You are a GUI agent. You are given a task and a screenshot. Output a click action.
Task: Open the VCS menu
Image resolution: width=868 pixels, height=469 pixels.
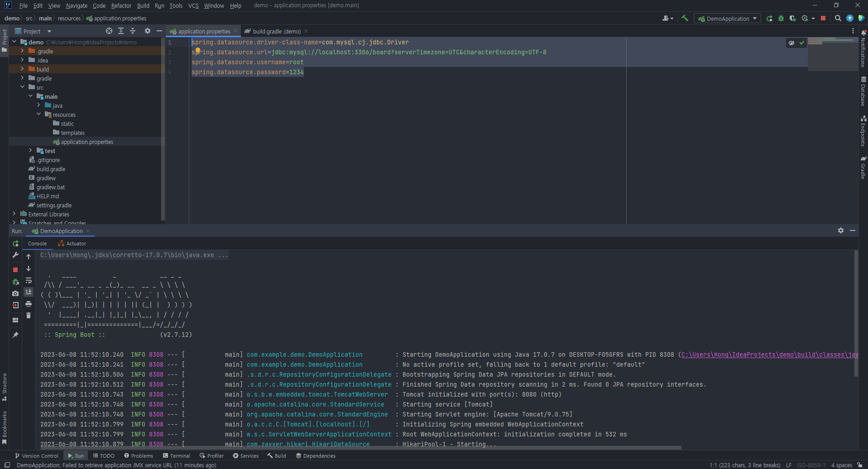click(x=193, y=5)
